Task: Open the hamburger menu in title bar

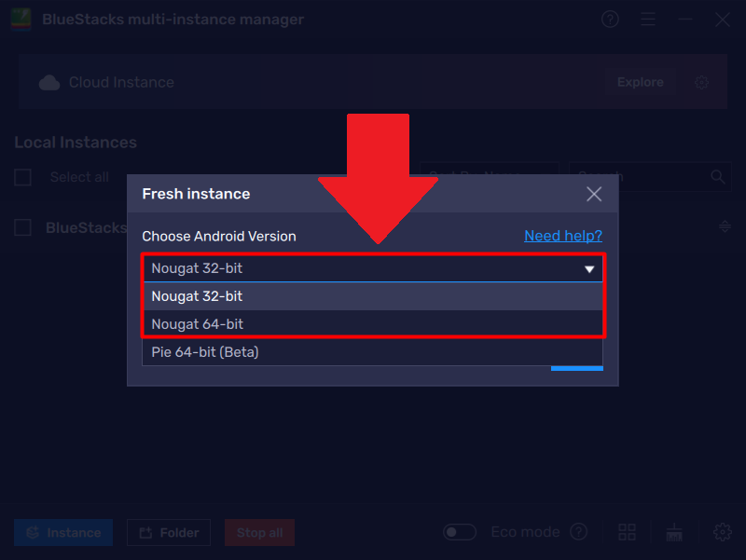Action: (647, 20)
